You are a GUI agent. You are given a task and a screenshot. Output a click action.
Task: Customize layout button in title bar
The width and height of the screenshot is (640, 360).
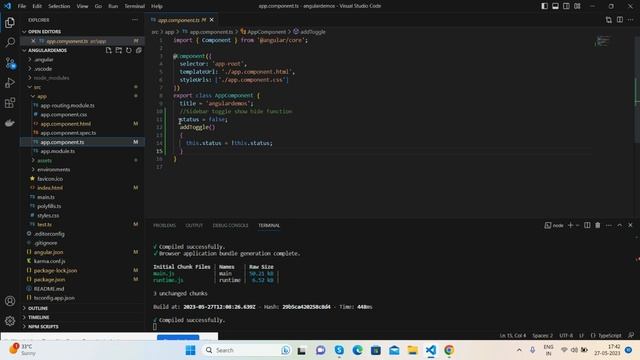tap(577, 6)
